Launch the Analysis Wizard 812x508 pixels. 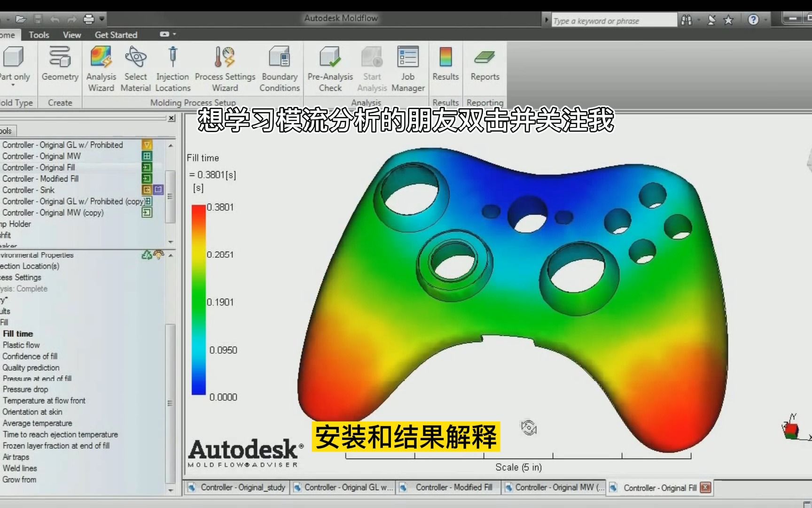[101, 68]
